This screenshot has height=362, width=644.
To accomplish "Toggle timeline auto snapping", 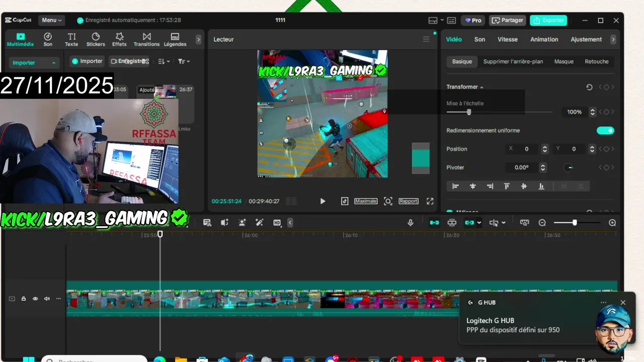I will [452, 223].
